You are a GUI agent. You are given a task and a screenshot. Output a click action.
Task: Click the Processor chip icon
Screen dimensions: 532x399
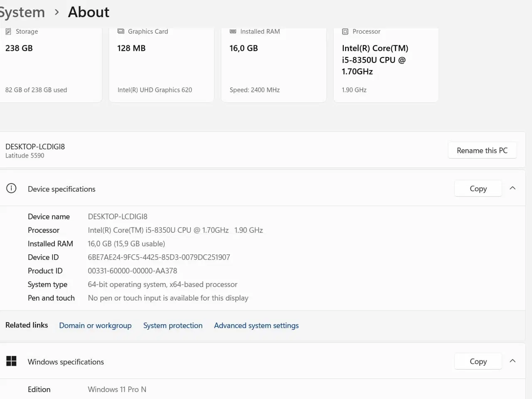345,32
